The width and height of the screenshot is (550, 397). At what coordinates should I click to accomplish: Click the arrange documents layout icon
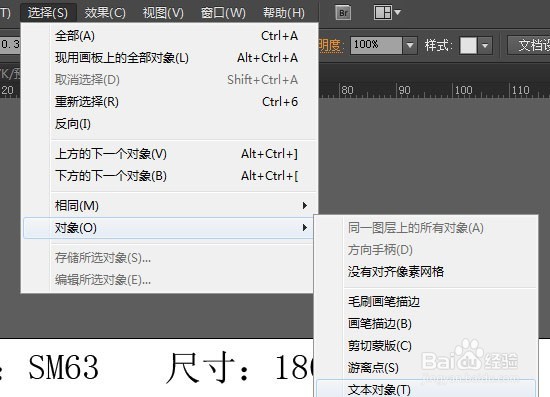click(x=383, y=13)
